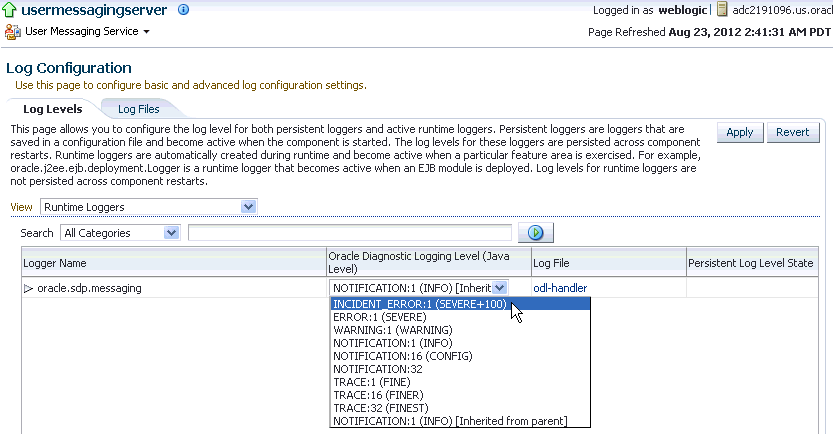Image resolution: width=833 pixels, height=436 pixels.
Task: Select TRACE:1 (FINE) level
Action: click(x=460, y=382)
